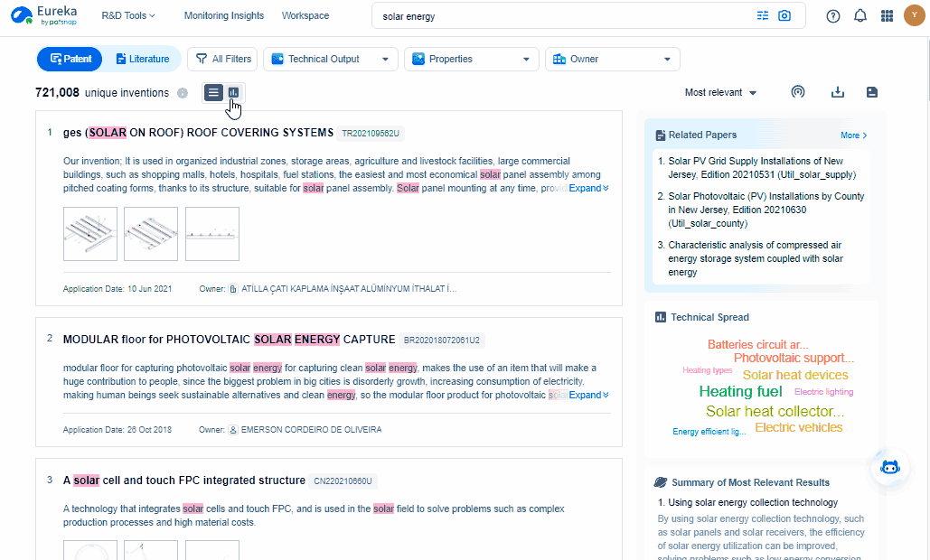The width and height of the screenshot is (930, 560).
Task: Switch to the Literature tab
Action: tap(143, 59)
